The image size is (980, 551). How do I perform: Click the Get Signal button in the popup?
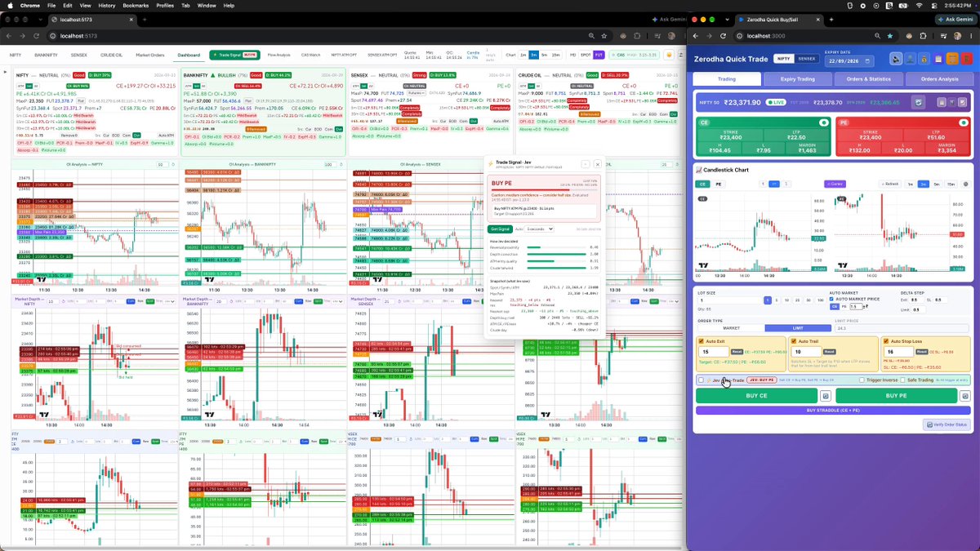pyautogui.click(x=500, y=229)
